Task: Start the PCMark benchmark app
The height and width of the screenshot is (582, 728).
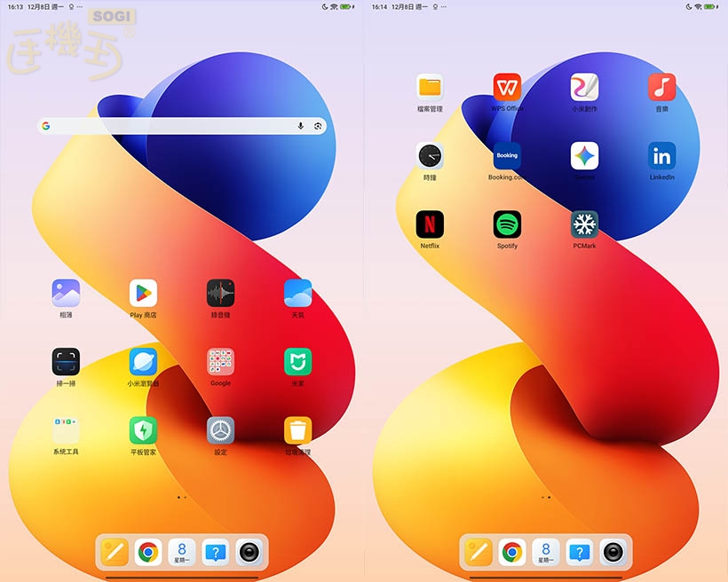Action: (584, 224)
